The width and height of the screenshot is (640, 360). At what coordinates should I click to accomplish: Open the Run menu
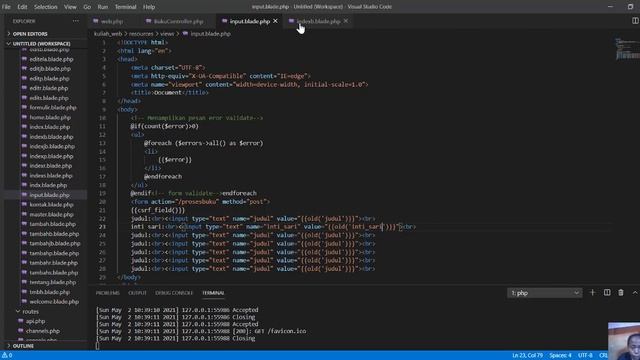click(102, 7)
